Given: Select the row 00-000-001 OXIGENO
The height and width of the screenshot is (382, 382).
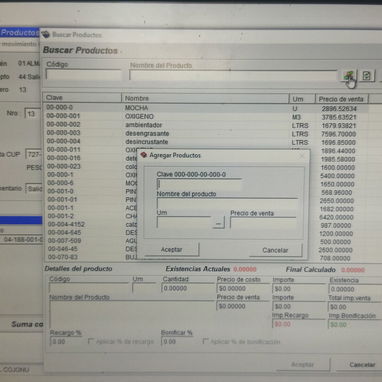Looking at the screenshot, I should point(206,116).
